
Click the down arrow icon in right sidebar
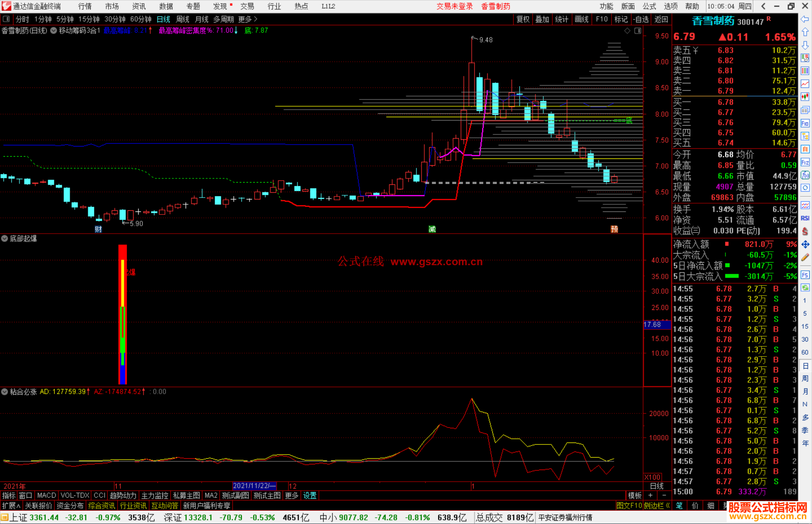point(805,45)
